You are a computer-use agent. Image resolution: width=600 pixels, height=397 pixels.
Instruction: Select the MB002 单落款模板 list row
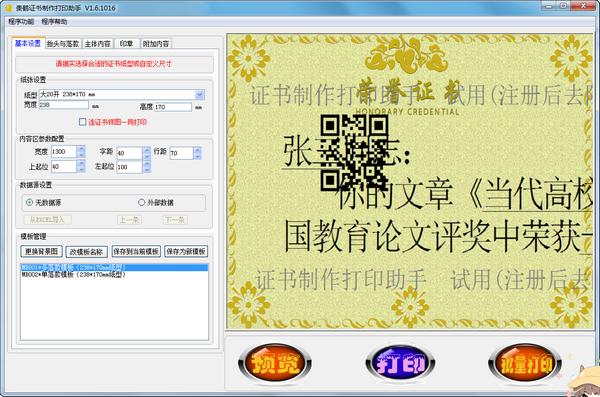click(114, 274)
